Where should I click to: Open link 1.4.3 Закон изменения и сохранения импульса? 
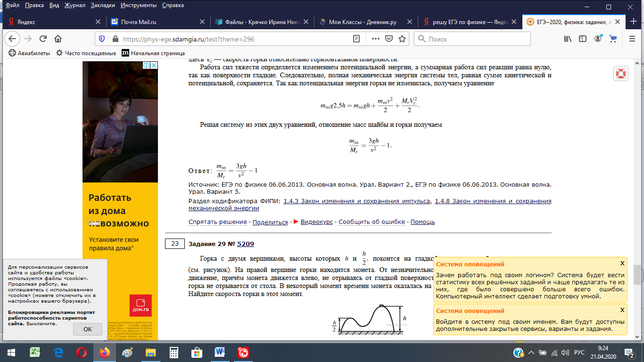click(x=357, y=201)
